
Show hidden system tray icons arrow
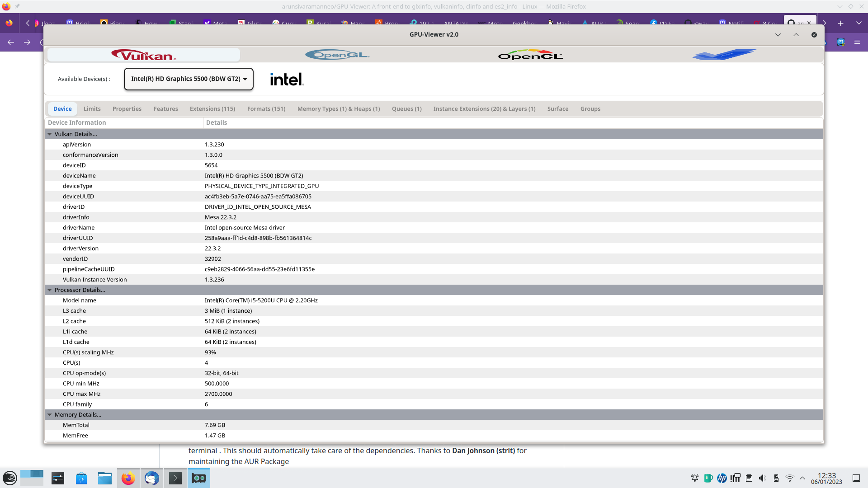coord(802,478)
